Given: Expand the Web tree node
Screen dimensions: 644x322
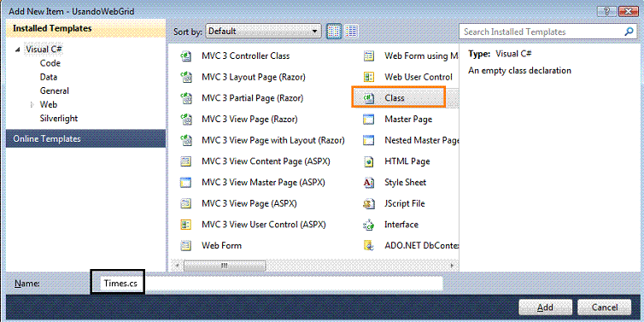Looking at the screenshot, I should pos(32,105).
